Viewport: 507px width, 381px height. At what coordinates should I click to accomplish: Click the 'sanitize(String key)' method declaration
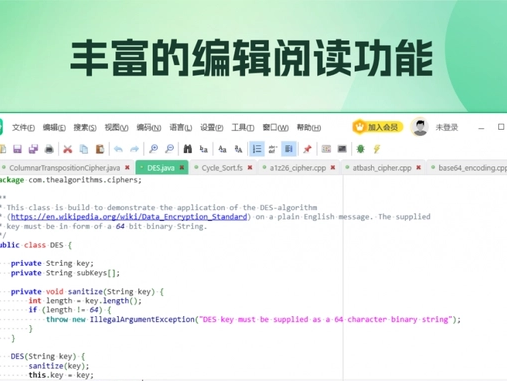pyautogui.click(x=111, y=292)
